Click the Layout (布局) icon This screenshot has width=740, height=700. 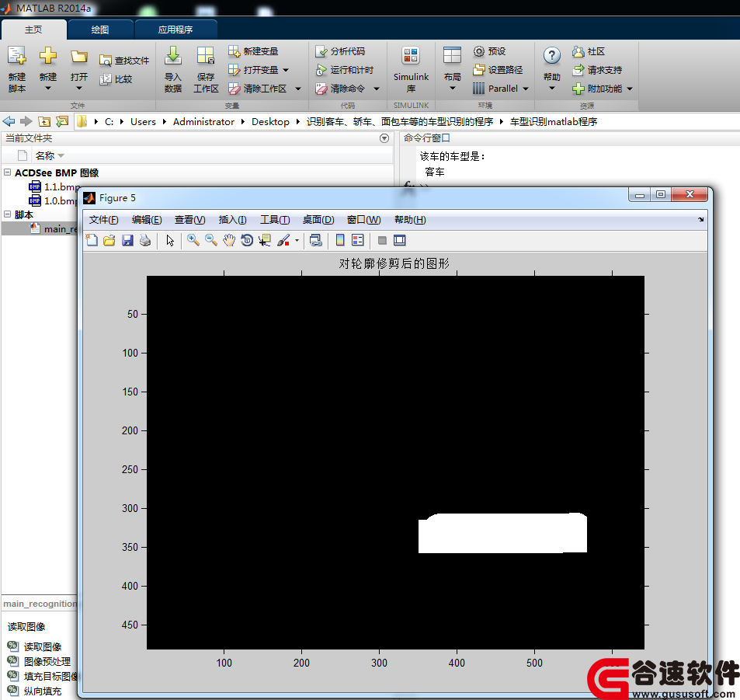pos(452,56)
